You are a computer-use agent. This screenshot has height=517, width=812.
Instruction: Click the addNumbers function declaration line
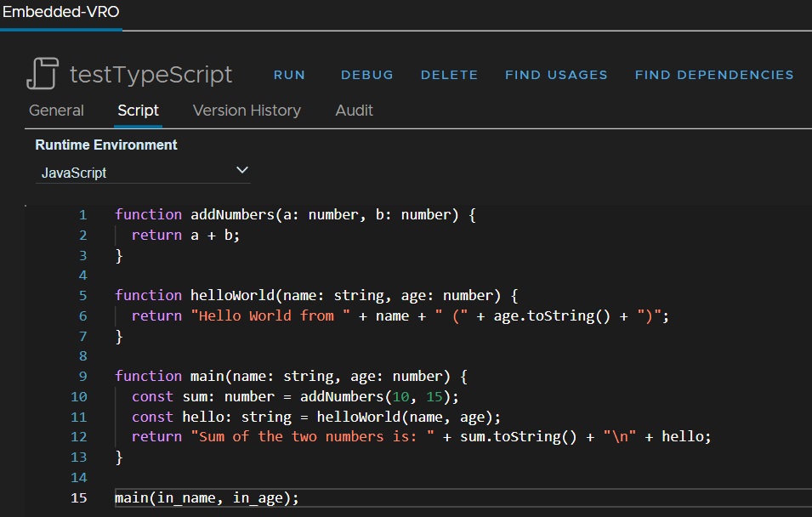(x=295, y=215)
